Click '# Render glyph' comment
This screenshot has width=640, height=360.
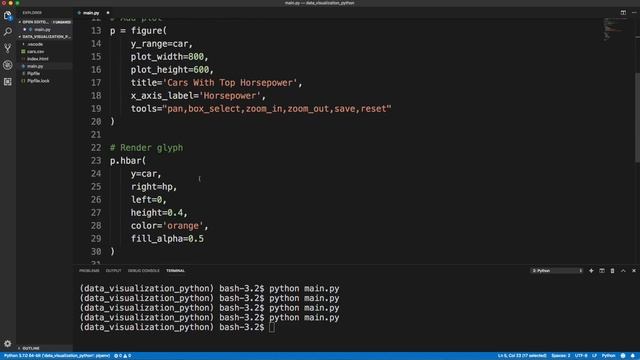click(147, 148)
